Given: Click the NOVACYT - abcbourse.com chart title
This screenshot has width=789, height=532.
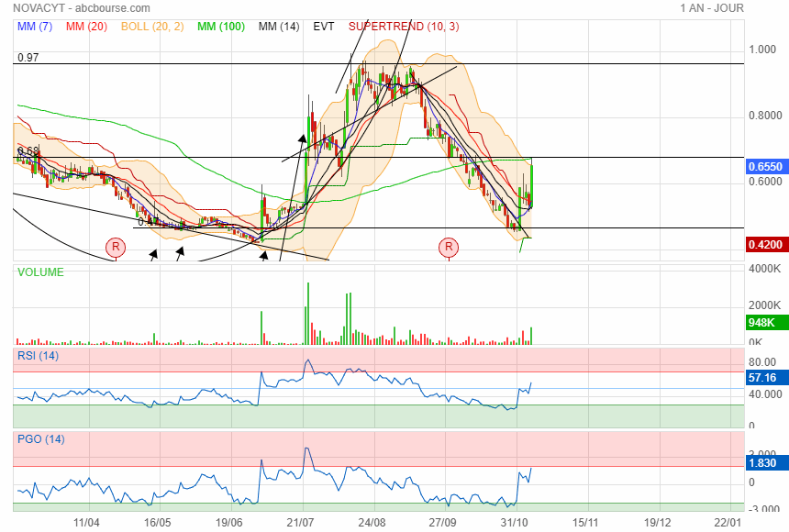Looking at the screenshot, I should tap(82, 8).
